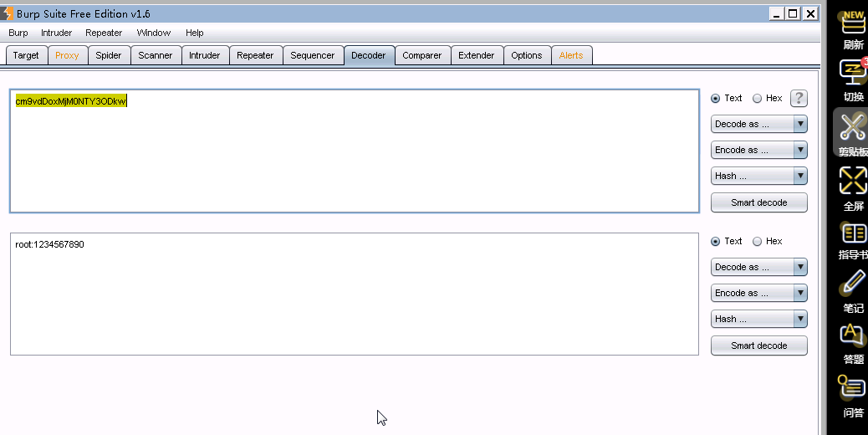The width and height of the screenshot is (868, 435).
Task: Open top panel Decode as dropdown
Action: [759, 124]
